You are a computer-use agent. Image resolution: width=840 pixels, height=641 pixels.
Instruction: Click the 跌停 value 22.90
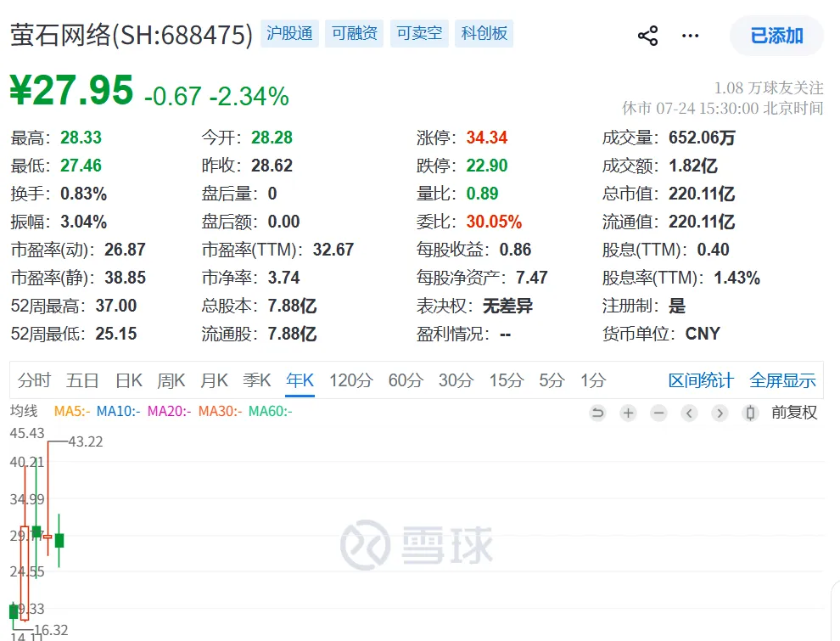click(x=486, y=166)
